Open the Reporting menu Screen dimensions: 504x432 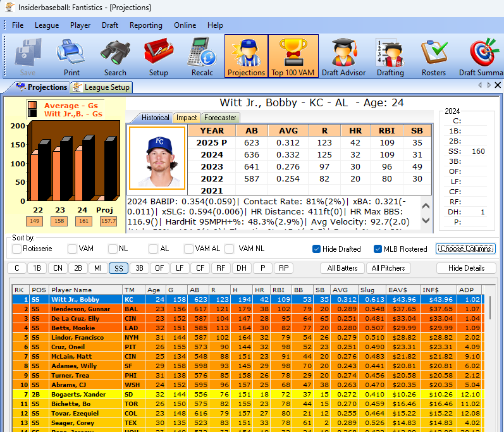coord(146,25)
